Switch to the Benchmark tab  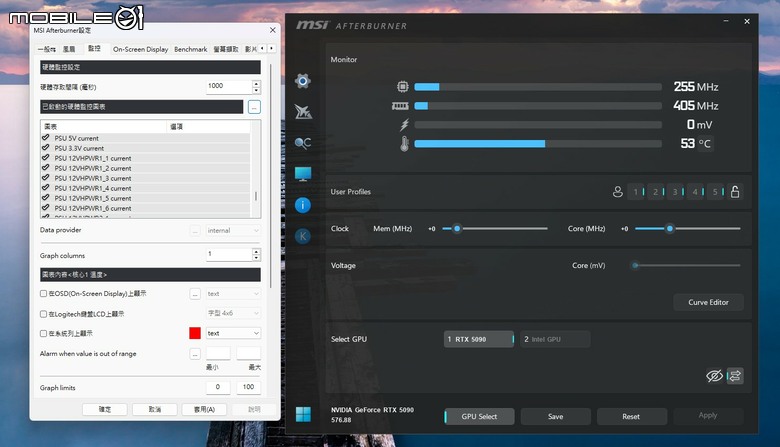[191, 49]
